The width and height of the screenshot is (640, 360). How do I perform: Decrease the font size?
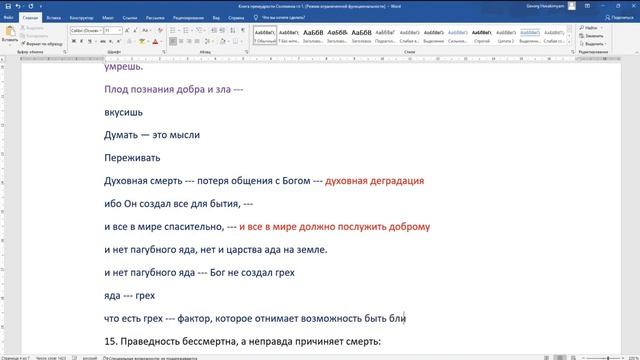pos(136,31)
